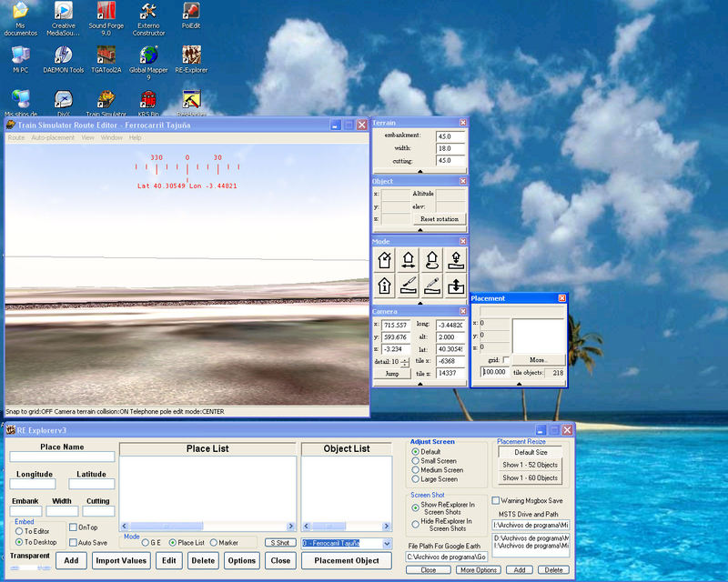
Task: Open the Route menu
Action: coord(16,137)
